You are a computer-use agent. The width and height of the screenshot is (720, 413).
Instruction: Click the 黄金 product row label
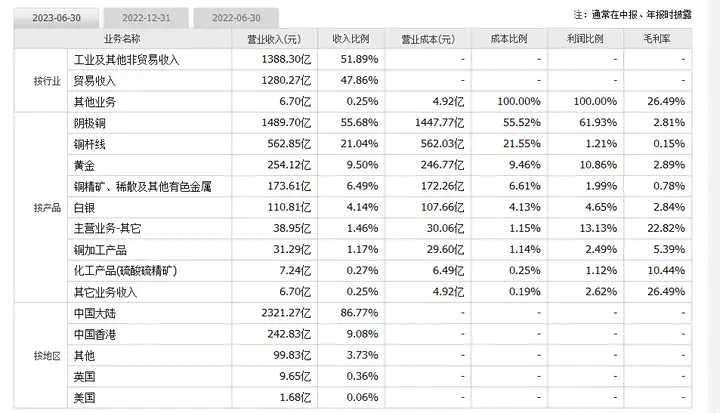click(84, 165)
